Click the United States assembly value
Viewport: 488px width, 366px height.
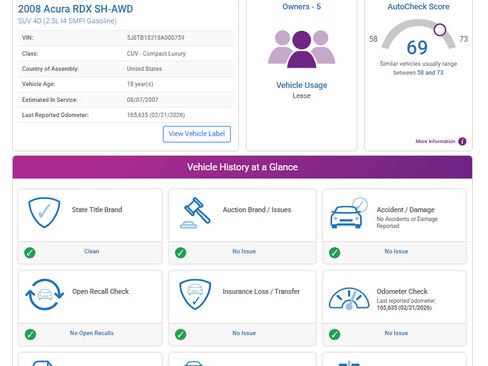pyautogui.click(x=144, y=69)
